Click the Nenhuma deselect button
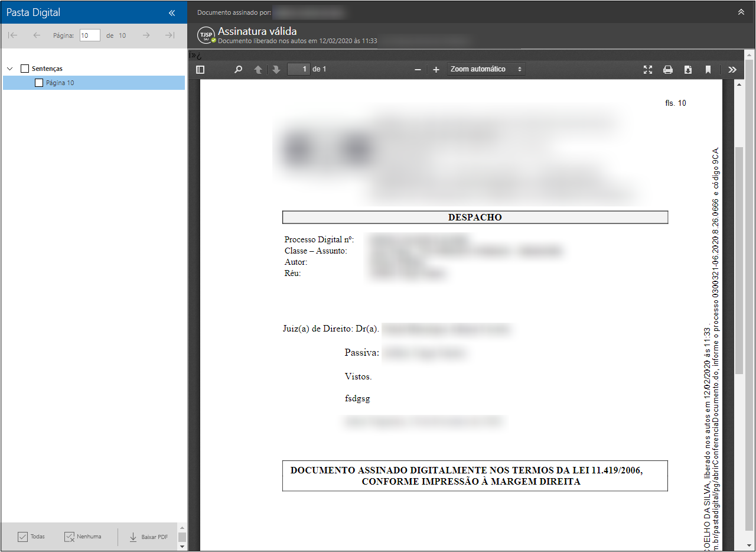This screenshot has width=756, height=552. pos(83,537)
